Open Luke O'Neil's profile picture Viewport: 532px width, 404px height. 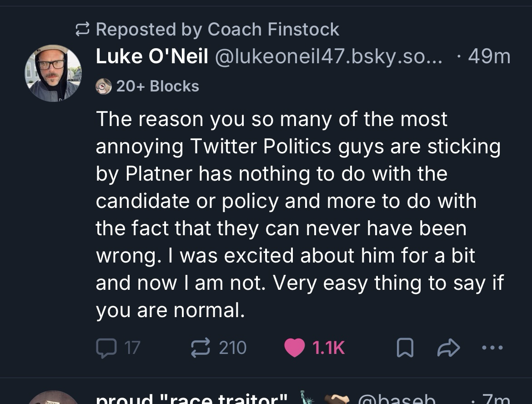click(x=53, y=73)
